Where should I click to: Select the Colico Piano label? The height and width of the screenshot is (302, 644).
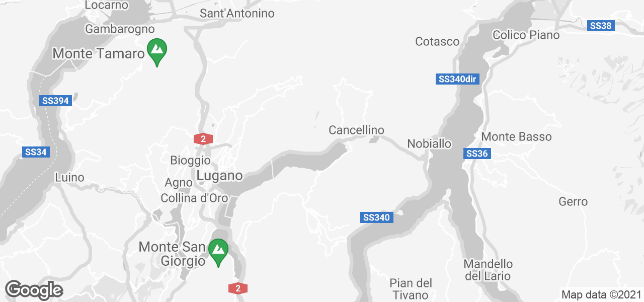pos(526,35)
